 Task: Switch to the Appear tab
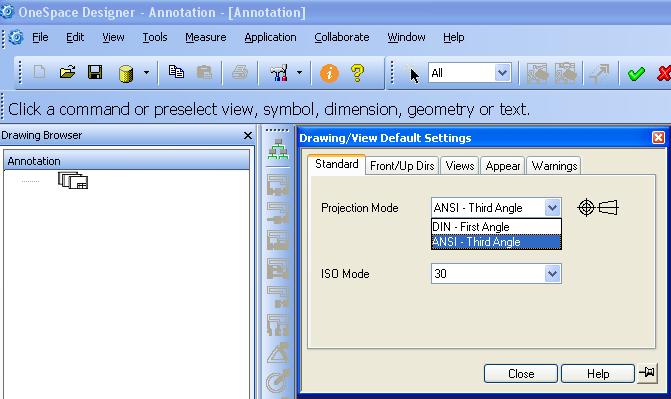(x=503, y=166)
